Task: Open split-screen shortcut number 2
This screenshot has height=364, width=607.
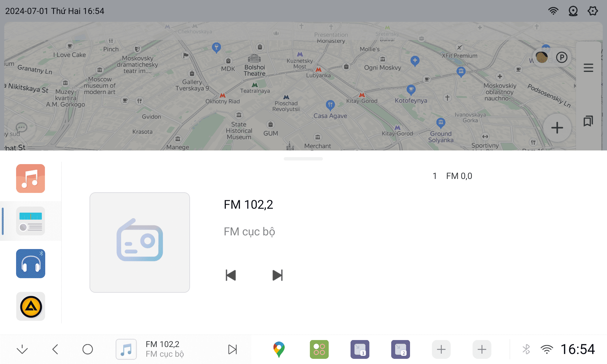Action: tap(400, 349)
